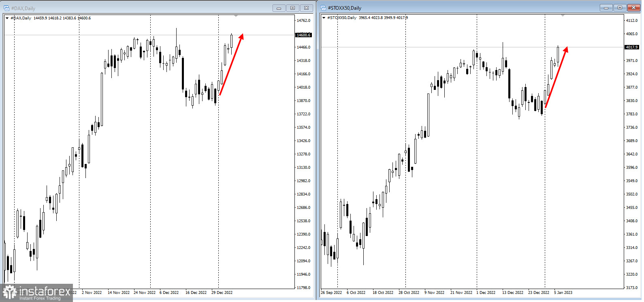The height and width of the screenshot is (302, 644).
Task: Click the chart shift marker in the DAX chart
Action: point(236,16)
